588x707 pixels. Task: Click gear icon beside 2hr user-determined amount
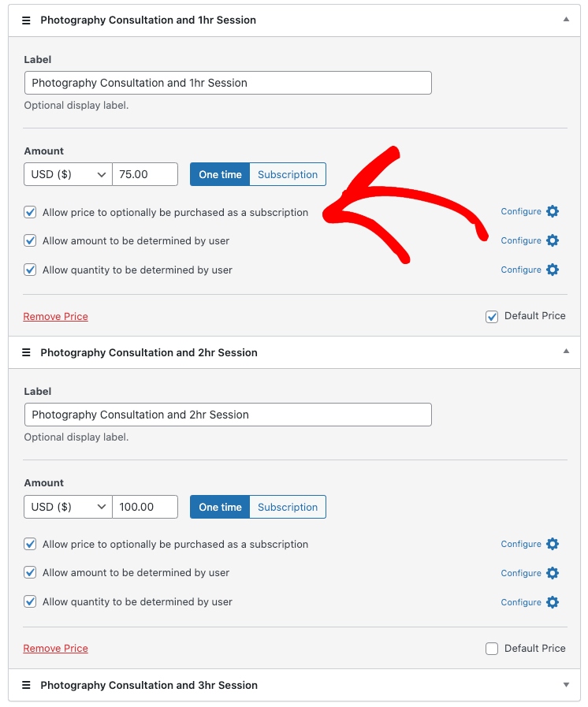click(553, 573)
